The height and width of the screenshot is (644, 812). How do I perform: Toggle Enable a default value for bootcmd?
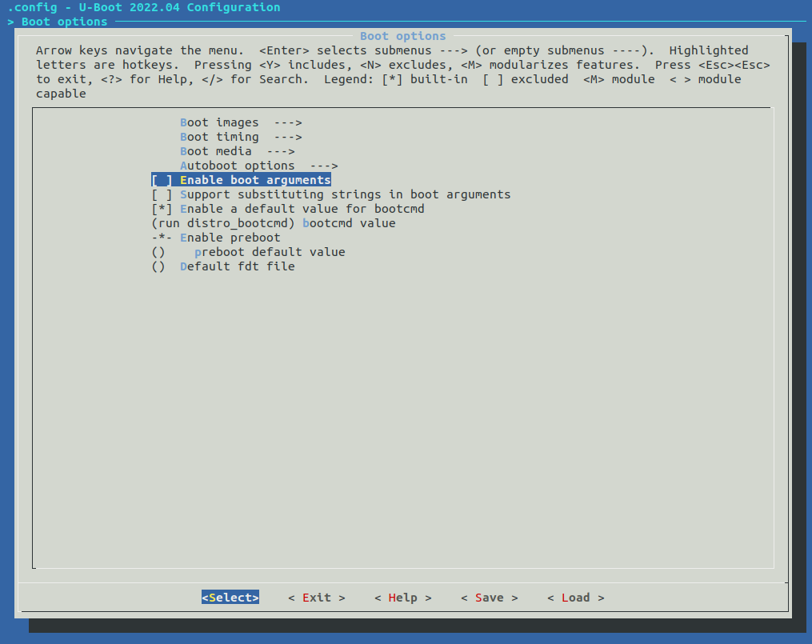click(288, 209)
